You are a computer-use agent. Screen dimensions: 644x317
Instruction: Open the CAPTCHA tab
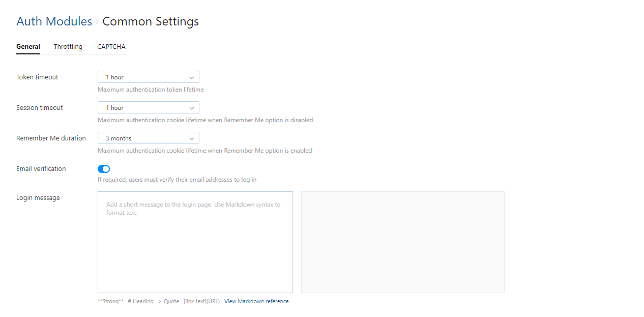[x=111, y=47]
